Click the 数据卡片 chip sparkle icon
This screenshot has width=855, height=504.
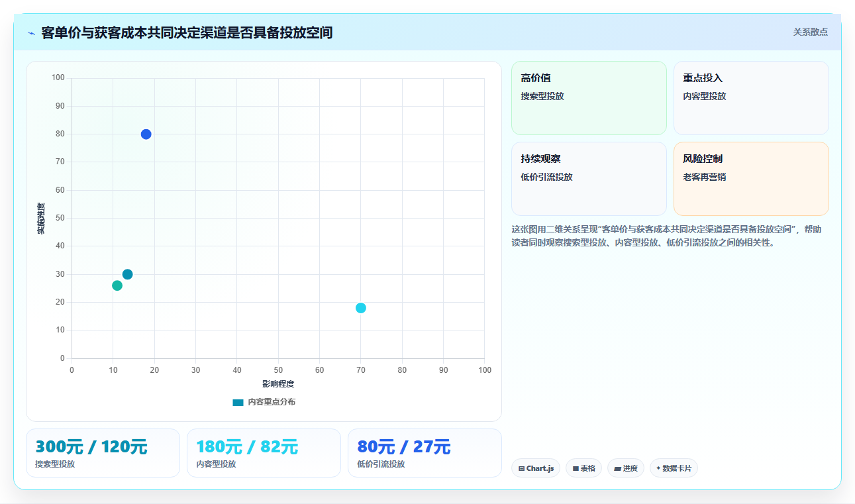pyautogui.click(x=658, y=468)
